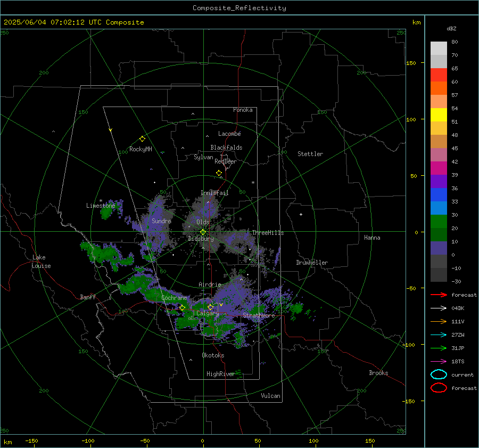This screenshot has width=479, height=448.
Task: Click the Lacombe city label
Action: coord(229,134)
